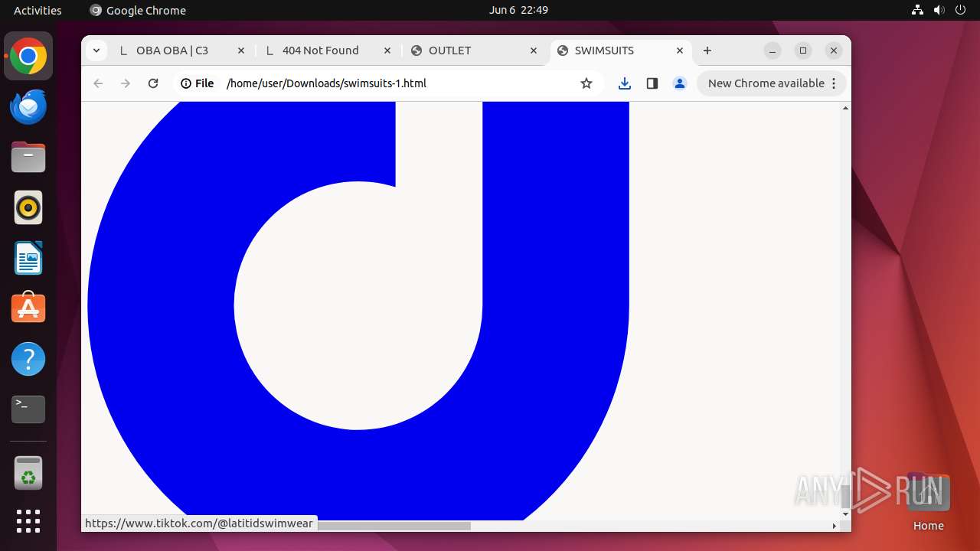This screenshot has height=551, width=980.
Task: Maximize the Chrome window
Action: pyautogui.click(x=803, y=51)
